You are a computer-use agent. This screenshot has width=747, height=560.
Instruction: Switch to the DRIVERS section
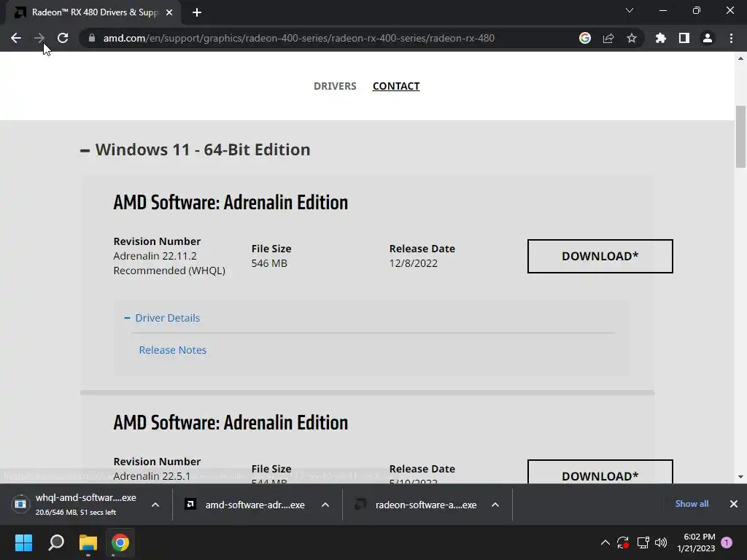click(335, 86)
